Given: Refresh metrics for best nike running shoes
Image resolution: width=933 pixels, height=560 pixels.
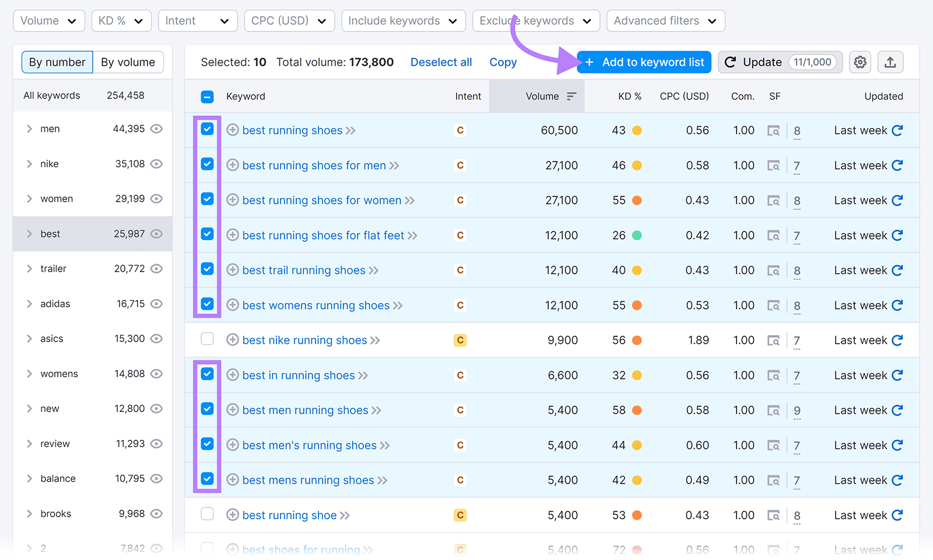Looking at the screenshot, I should (x=897, y=340).
